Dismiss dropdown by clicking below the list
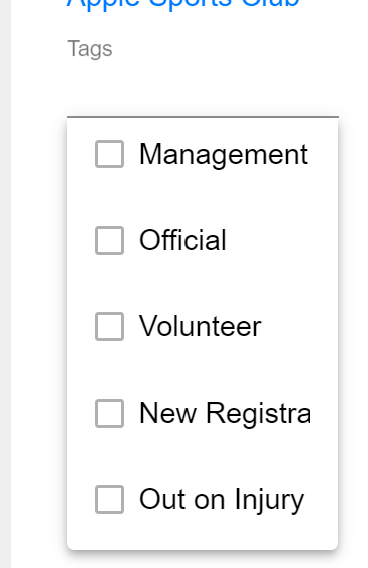Viewport: 368px width, 568px height. pyautogui.click(x=203, y=560)
